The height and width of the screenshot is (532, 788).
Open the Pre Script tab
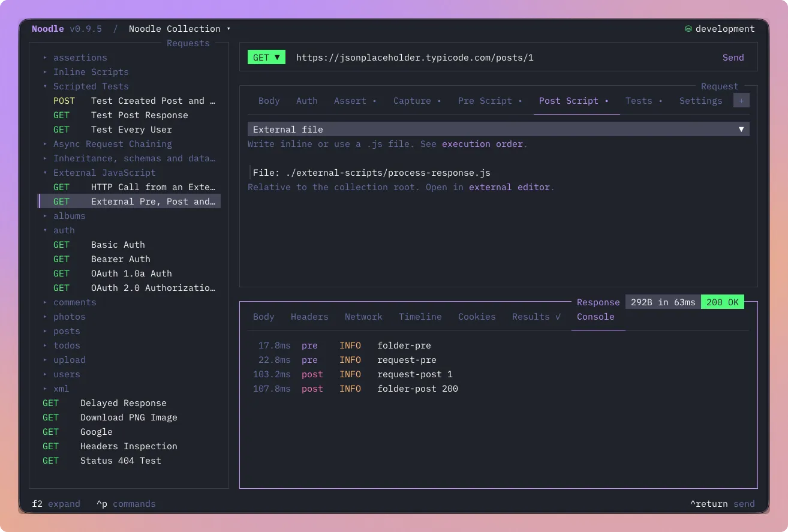(490, 101)
